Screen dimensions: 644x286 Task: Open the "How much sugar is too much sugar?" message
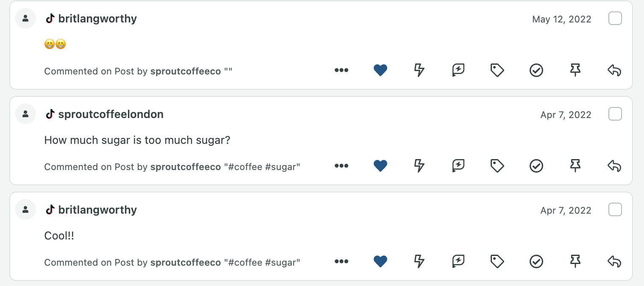click(137, 140)
